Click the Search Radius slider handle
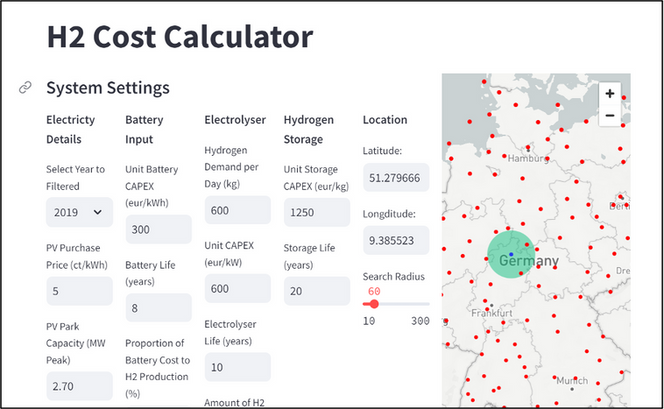Viewport: 664px width, 409px height. (x=374, y=304)
